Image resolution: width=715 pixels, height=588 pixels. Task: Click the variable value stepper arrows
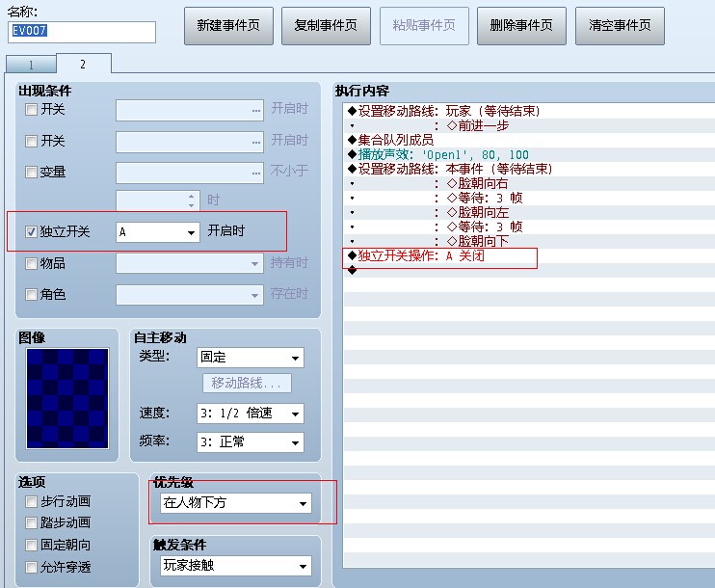coord(192,200)
